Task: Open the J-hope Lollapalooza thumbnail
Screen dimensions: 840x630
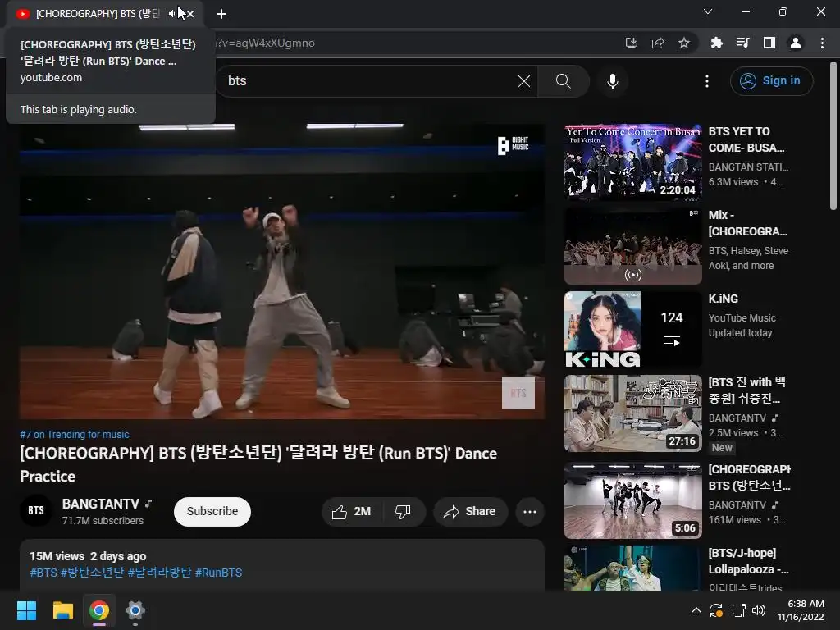Action: pyautogui.click(x=632, y=568)
